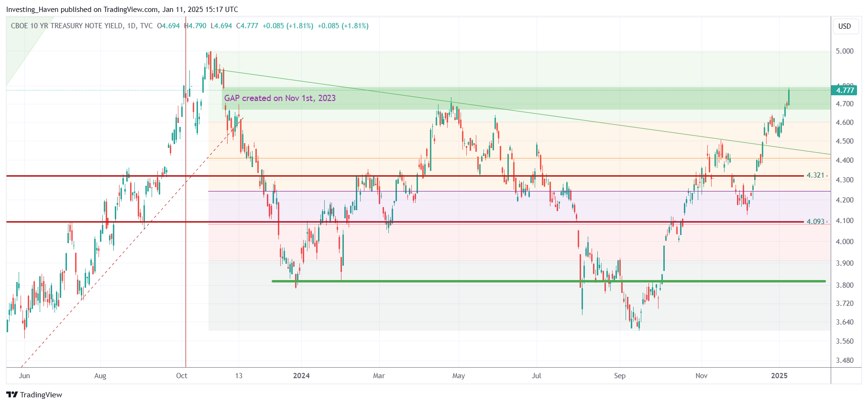This screenshot has width=868, height=405.
Task: Click the May label on time axis
Action: (x=459, y=376)
